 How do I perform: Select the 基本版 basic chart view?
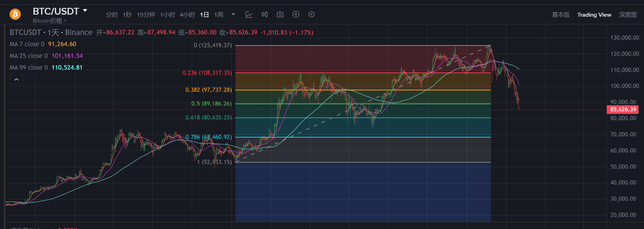(560, 15)
